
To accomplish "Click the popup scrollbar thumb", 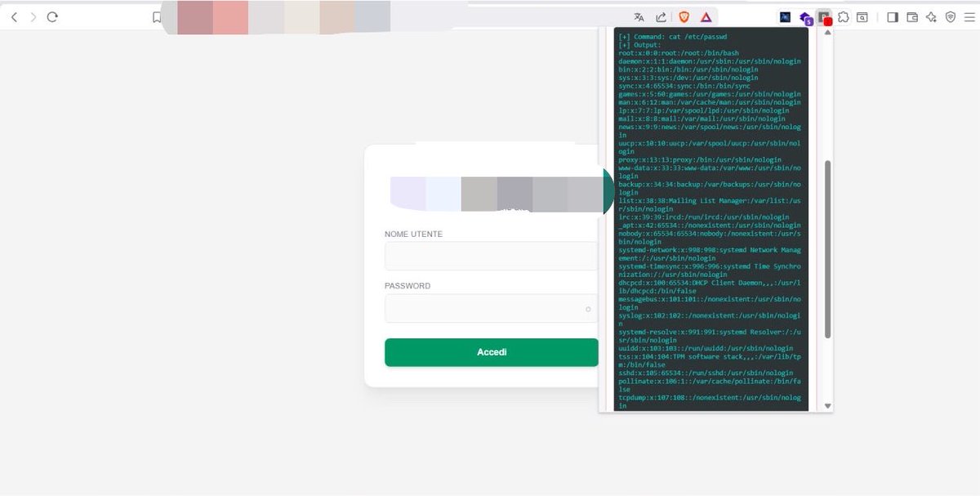I will tap(827, 249).
